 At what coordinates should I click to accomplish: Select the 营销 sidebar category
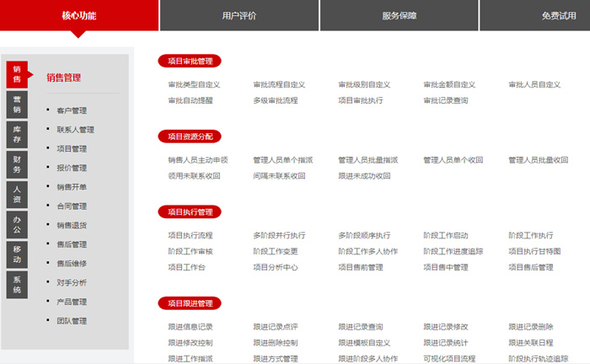[17, 104]
